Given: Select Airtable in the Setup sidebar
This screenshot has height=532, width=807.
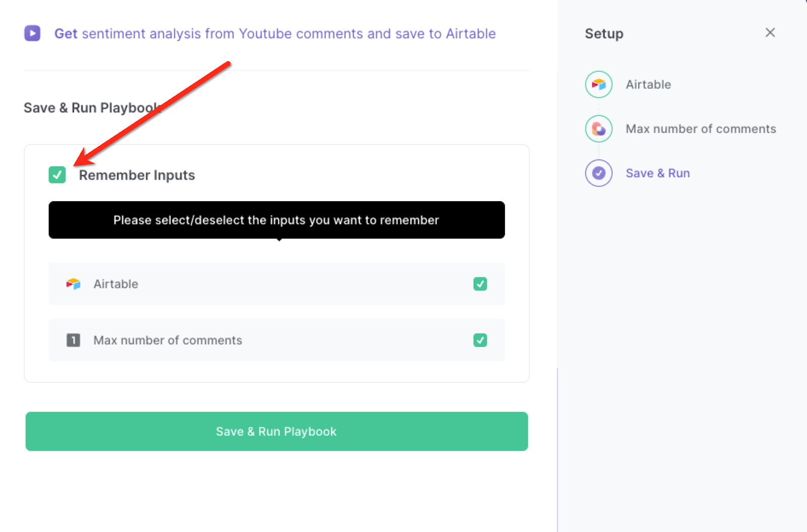Looking at the screenshot, I should [648, 84].
